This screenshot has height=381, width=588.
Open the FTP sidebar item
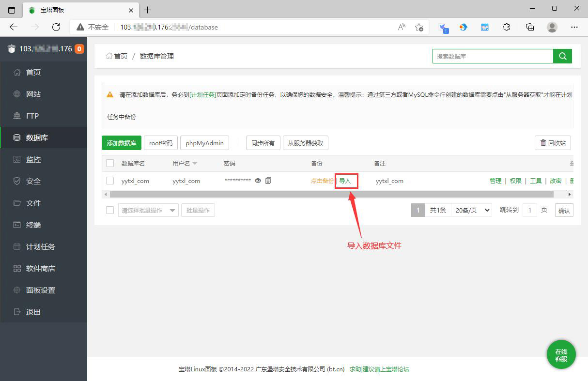[x=44, y=116]
